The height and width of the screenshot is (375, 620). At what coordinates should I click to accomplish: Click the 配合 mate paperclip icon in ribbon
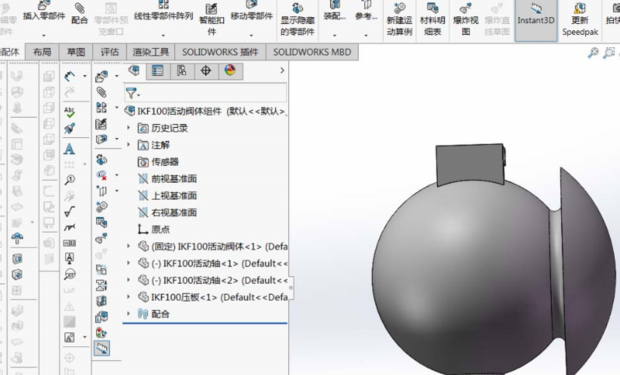pyautogui.click(x=79, y=8)
